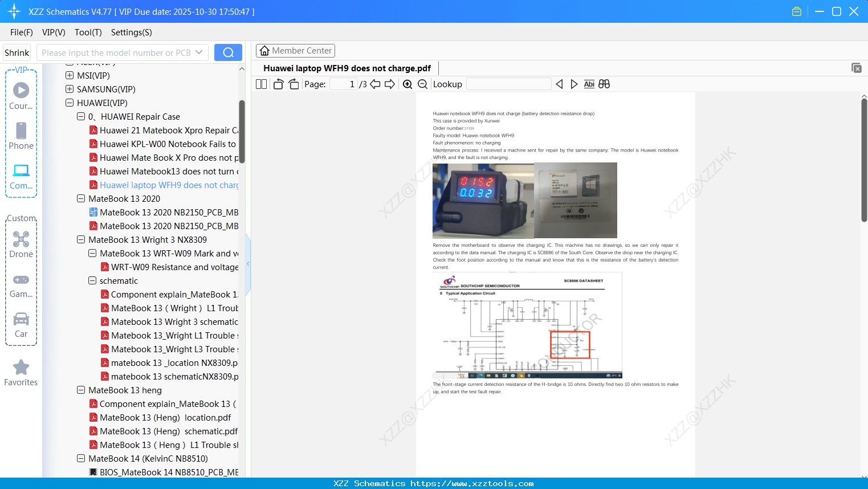Screen dimensions: 868x489
Task: Click the tree panel scroll-up arrow
Action: click(242, 69)
